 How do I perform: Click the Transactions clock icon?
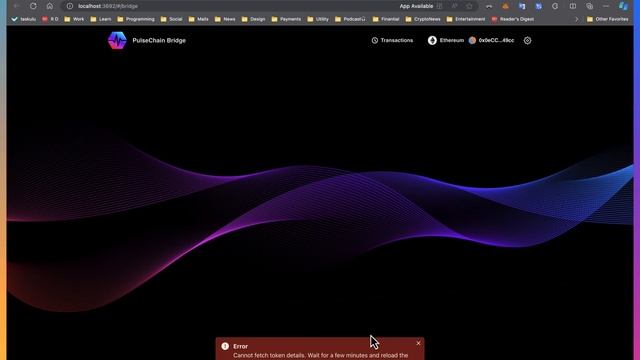click(x=375, y=40)
